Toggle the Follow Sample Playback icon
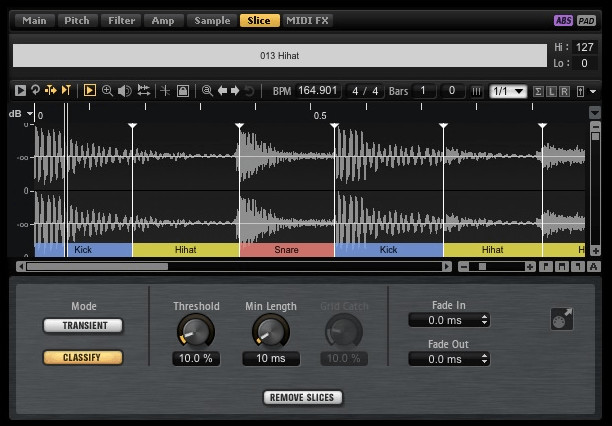Image resolution: width=612 pixels, height=426 pixels. [66, 91]
